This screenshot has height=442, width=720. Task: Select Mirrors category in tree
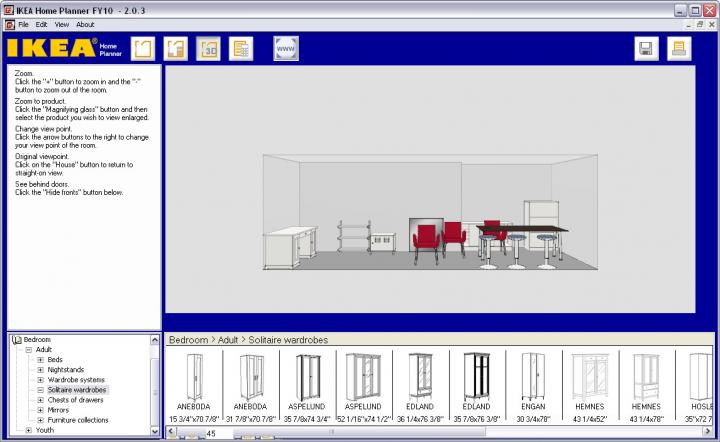[60, 410]
